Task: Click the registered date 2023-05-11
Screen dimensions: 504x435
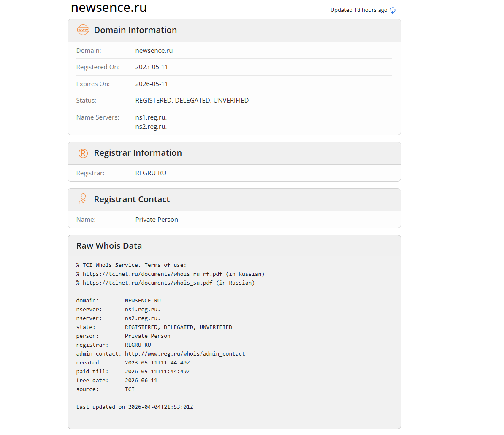Action: (x=152, y=67)
